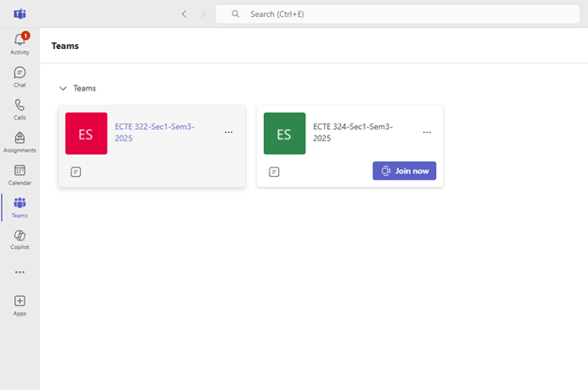
Task: Open the ECTE 322-Sec1-Sem3-2025 team link
Action: tap(155, 133)
